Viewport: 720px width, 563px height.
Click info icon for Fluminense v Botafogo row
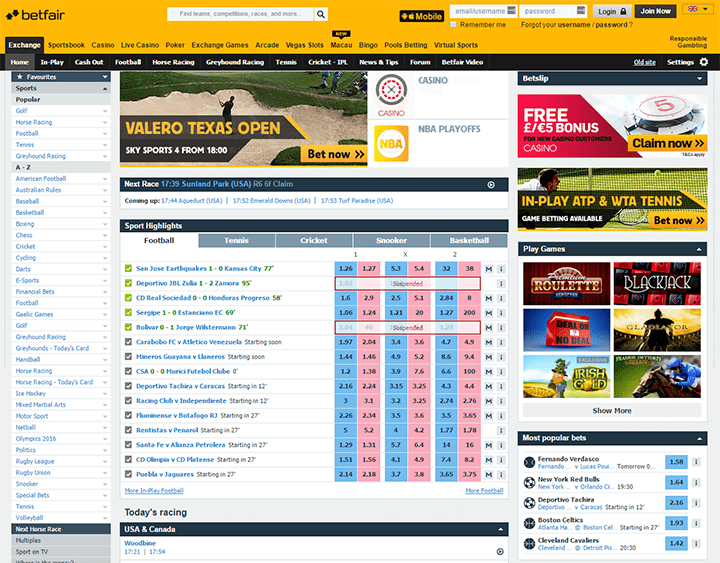[501, 416]
